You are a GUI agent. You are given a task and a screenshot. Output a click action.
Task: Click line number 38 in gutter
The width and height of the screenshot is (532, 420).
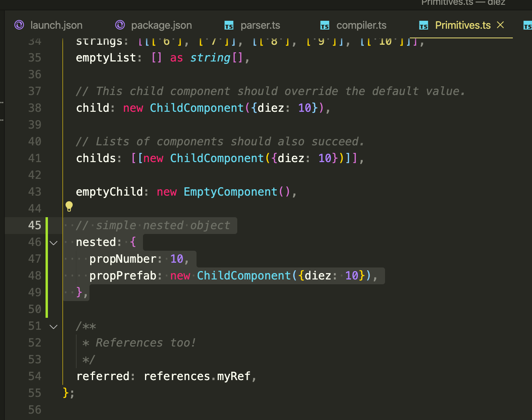click(x=35, y=108)
